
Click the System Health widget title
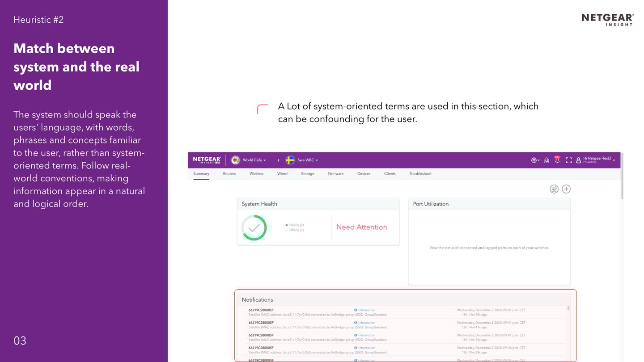pyautogui.click(x=259, y=204)
